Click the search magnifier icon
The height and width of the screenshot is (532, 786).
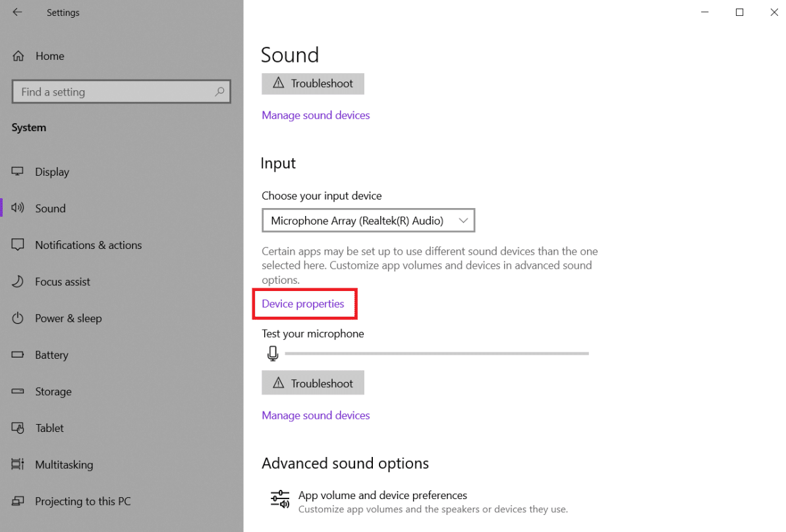point(219,92)
